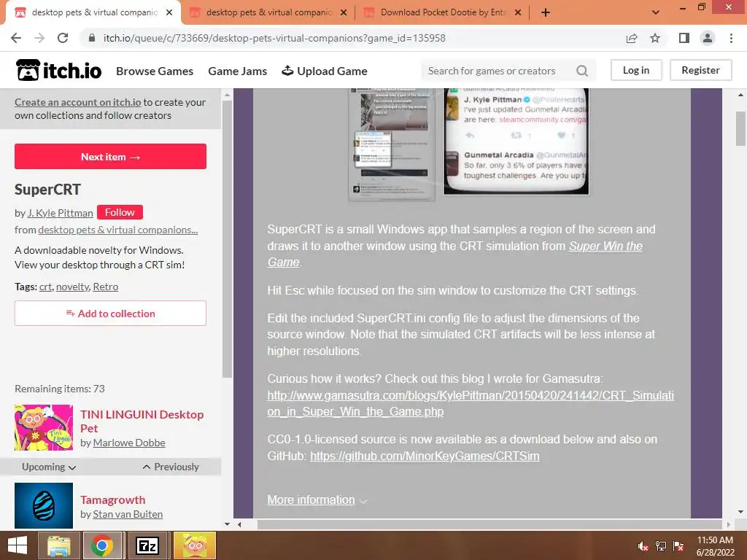
Task: Click the muted volume tray icon
Action: (643, 546)
